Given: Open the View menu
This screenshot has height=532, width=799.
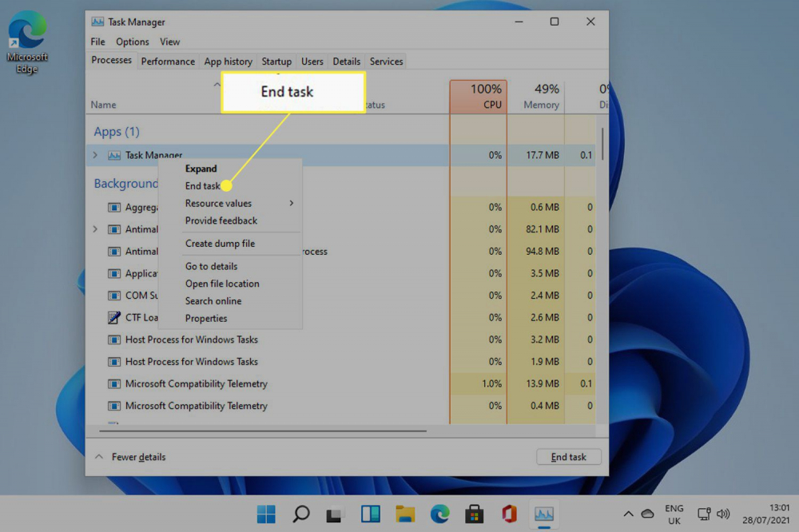Looking at the screenshot, I should (x=169, y=42).
